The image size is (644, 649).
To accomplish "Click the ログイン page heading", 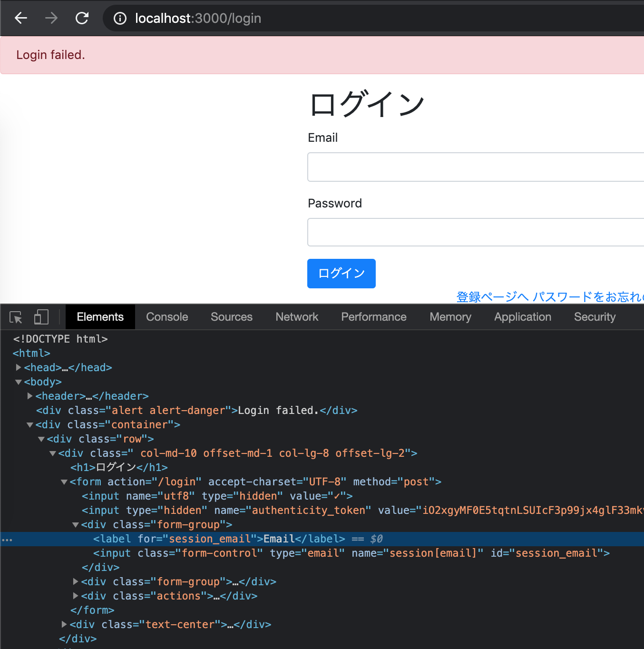I will click(366, 104).
